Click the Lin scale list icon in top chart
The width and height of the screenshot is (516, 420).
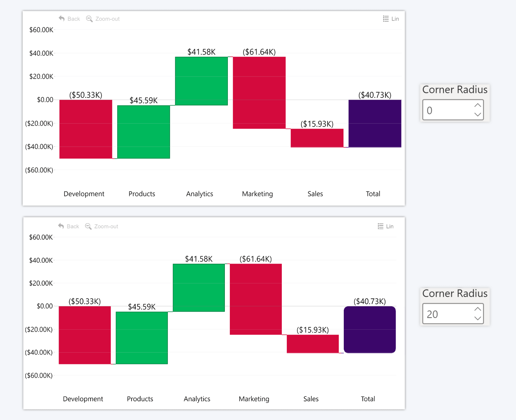pyautogui.click(x=386, y=19)
